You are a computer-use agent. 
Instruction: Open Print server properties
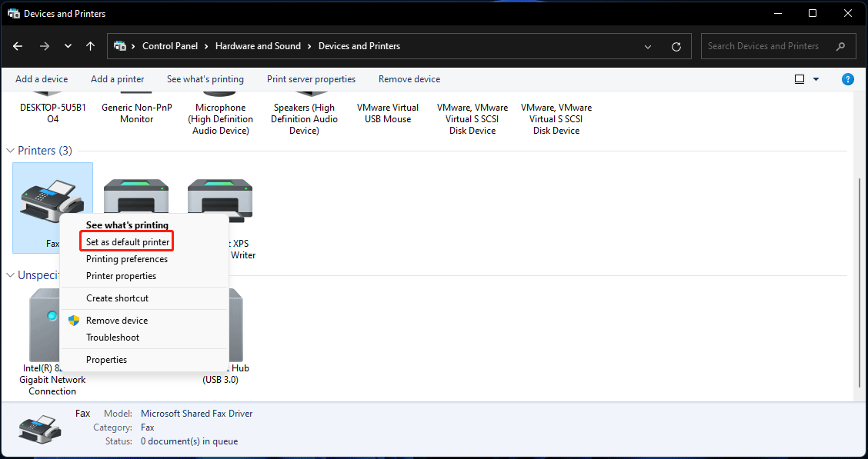[x=311, y=79]
